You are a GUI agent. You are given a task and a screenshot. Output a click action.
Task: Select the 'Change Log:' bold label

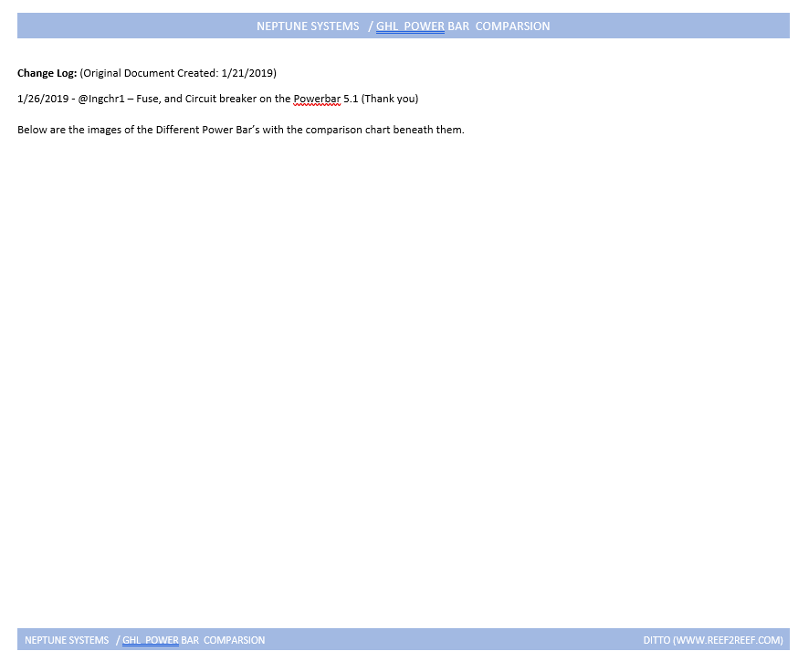[47, 73]
